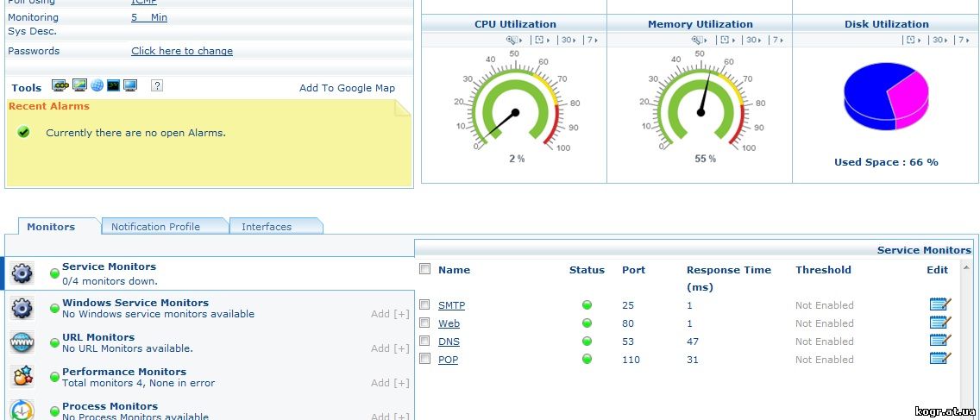The height and width of the screenshot is (420, 980).
Task: Click the Web green status indicator
Action: (x=587, y=323)
